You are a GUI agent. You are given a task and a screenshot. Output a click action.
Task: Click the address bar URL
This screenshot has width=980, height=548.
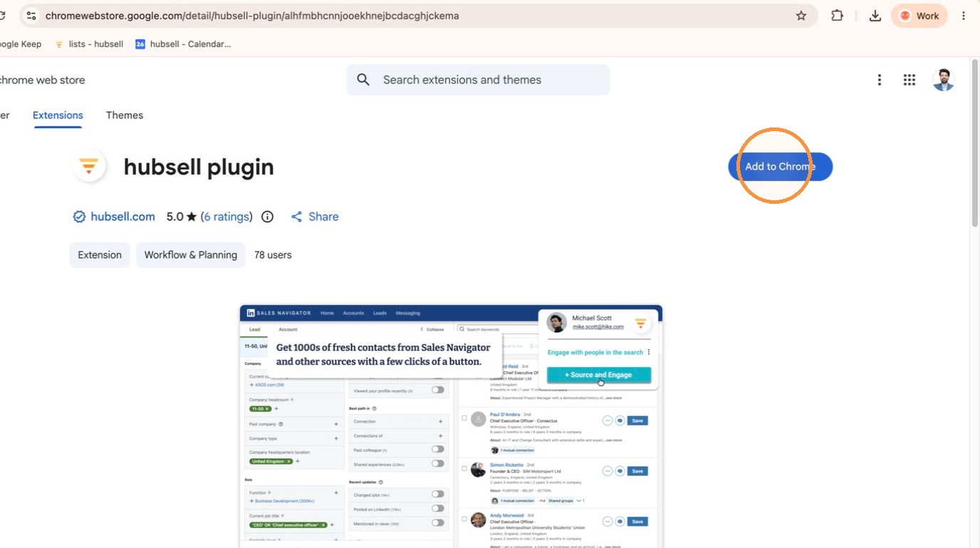click(x=252, y=16)
